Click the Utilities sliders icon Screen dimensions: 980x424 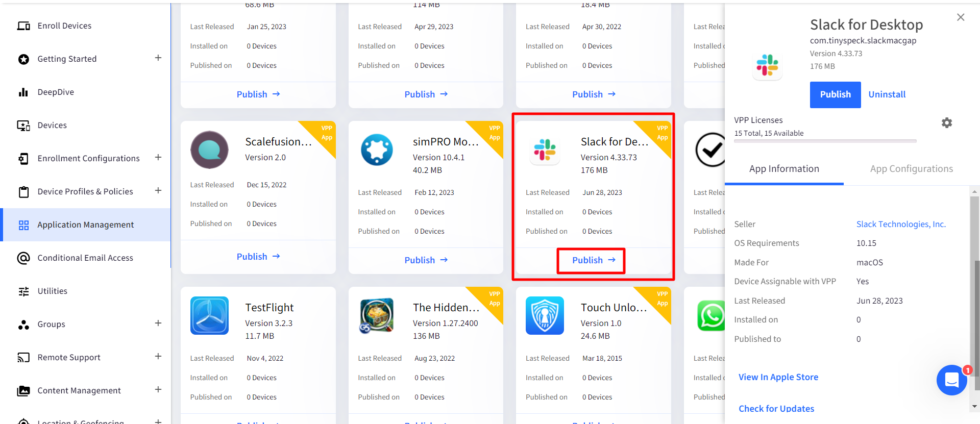(x=23, y=291)
